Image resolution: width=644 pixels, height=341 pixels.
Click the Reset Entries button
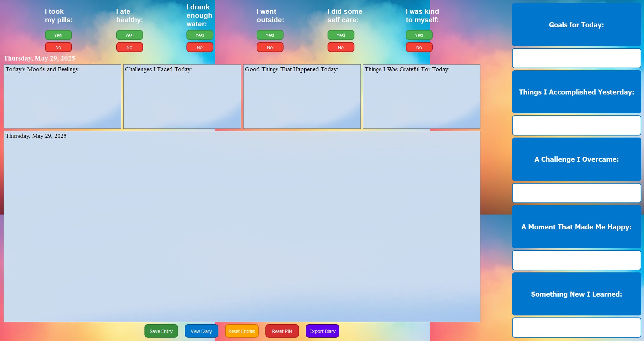242,331
